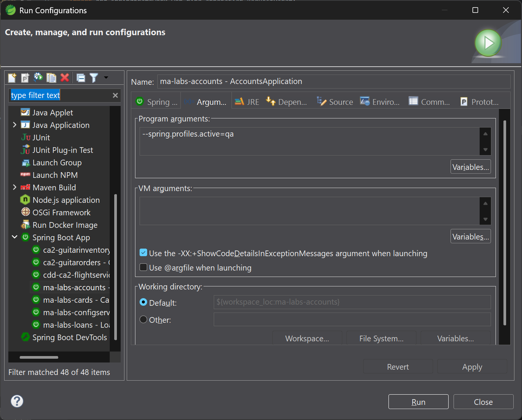The width and height of the screenshot is (522, 420).
Task: Uncheck the ShowCodeDetailsInExceptionMessages checkbox
Action: 143,253
